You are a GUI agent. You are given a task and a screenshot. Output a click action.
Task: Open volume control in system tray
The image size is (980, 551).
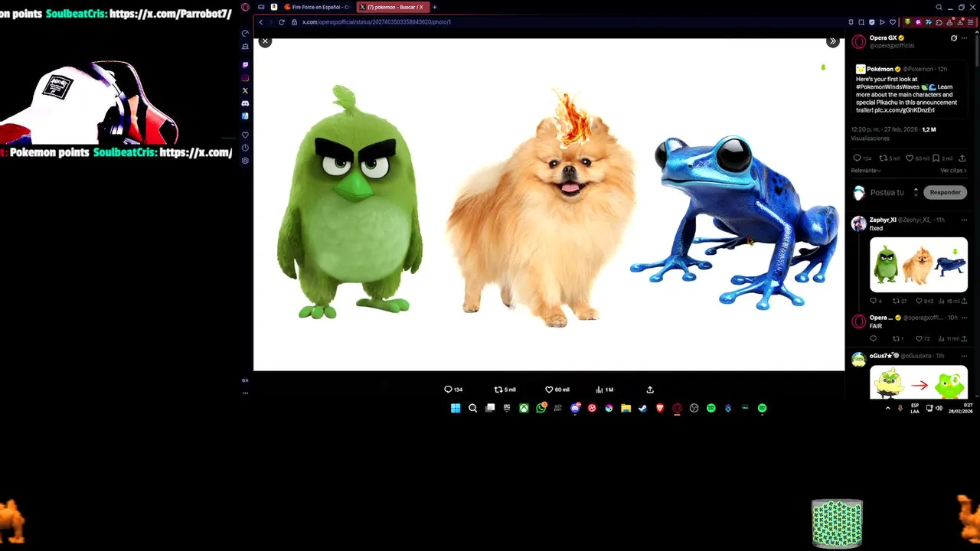939,409
